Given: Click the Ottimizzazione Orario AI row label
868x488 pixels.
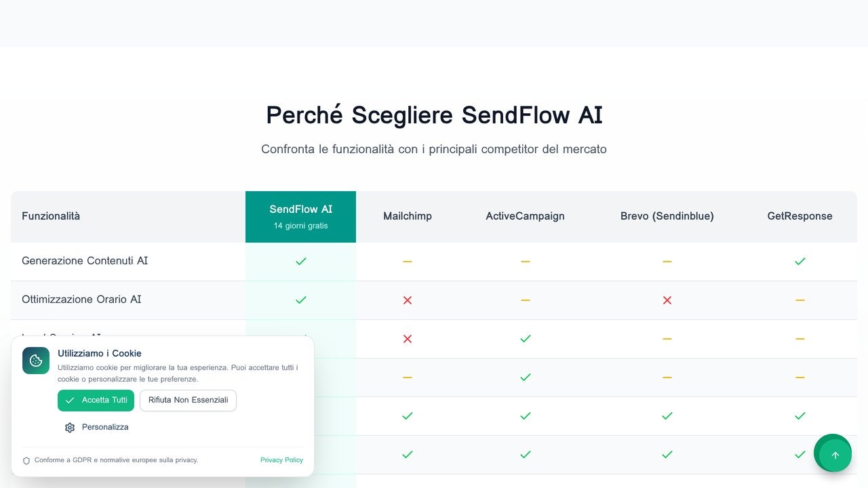Looking at the screenshot, I should click(x=81, y=300).
